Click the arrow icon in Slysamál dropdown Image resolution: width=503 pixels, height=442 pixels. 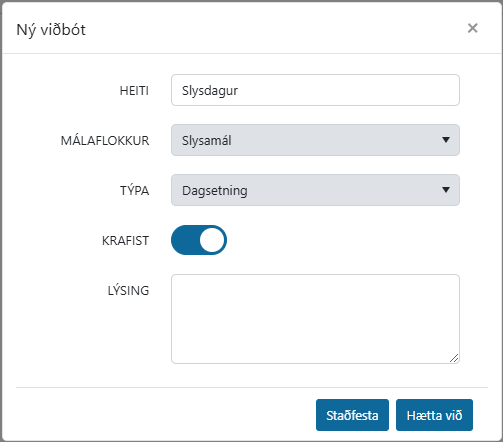click(446, 140)
